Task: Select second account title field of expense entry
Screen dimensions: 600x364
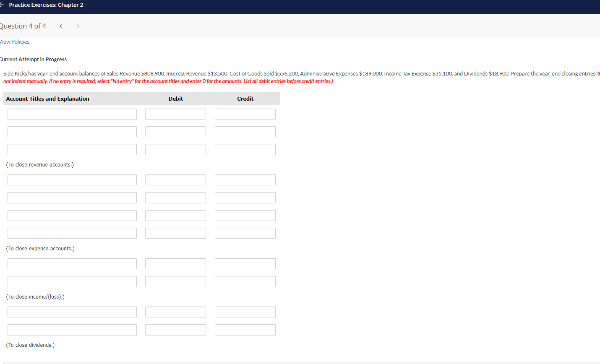Action: [x=72, y=198]
